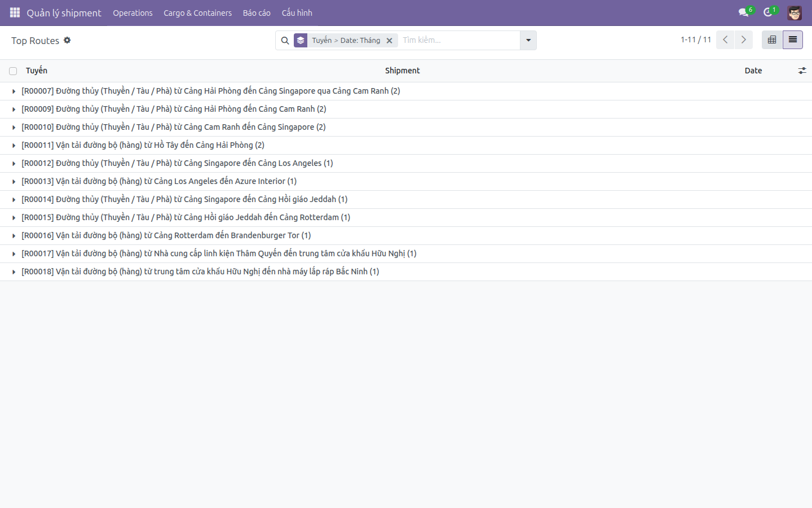Expand the R00007 Hải Phòng to Singapore group
The image size is (812, 508).
point(211,91)
